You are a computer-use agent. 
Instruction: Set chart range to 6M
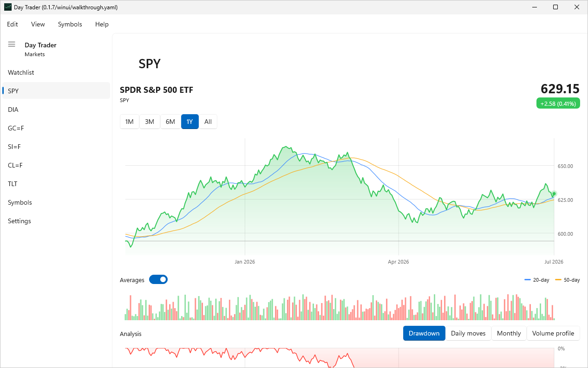point(170,122)
